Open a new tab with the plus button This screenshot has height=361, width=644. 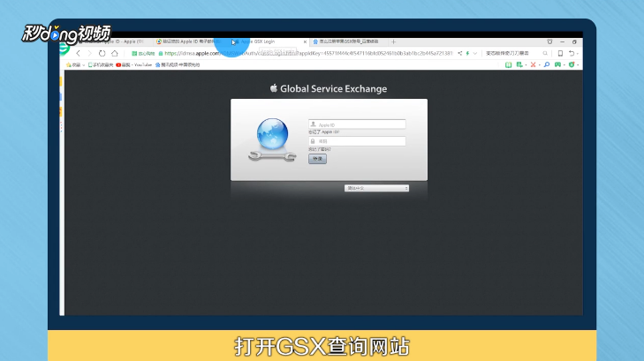coord(393,41)
